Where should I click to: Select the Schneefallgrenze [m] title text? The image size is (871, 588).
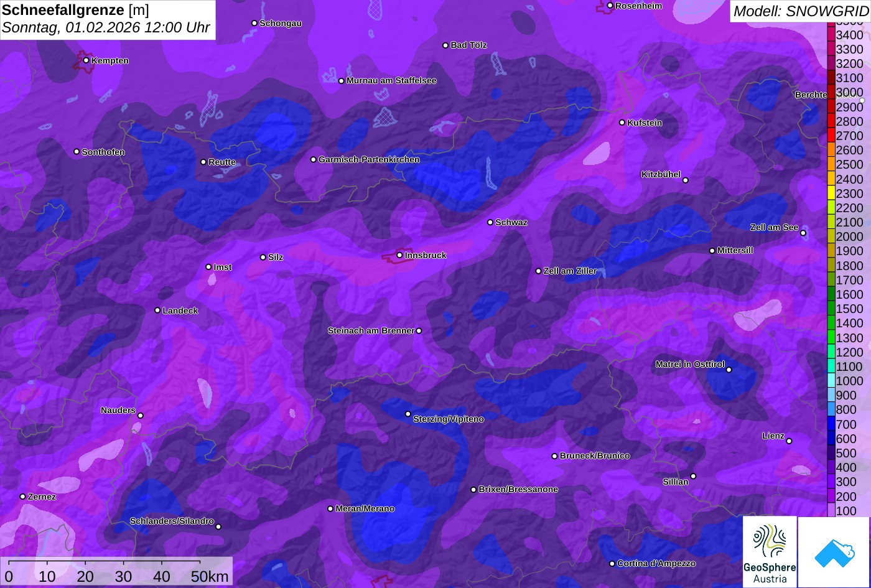tap(75, 10)
